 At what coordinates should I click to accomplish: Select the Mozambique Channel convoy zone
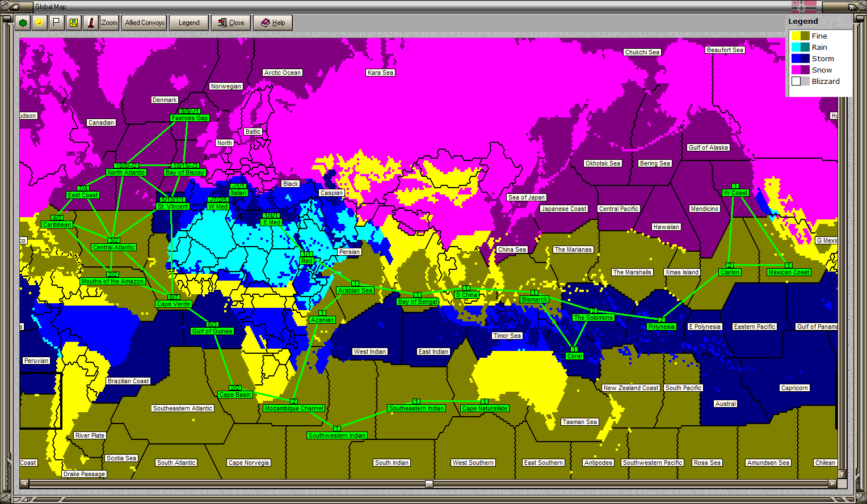(x=294, y=408)
